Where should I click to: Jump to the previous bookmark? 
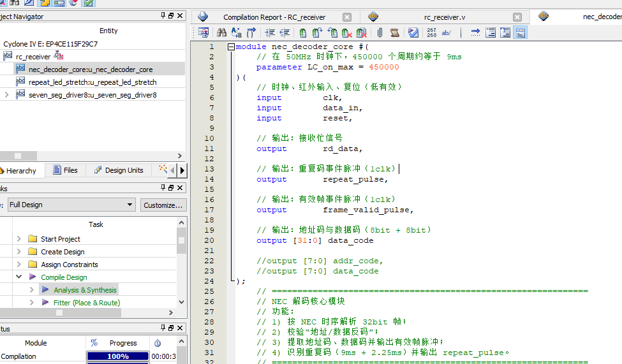[x=332, y=33]
